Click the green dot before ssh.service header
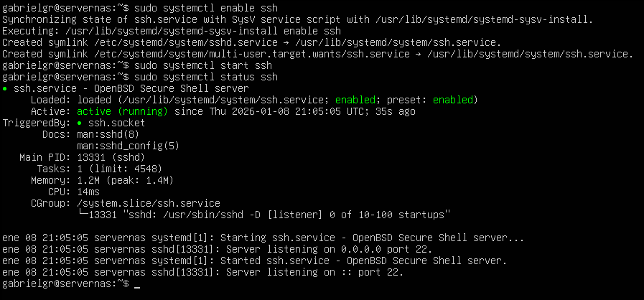Viewport: 644px width, 300px height. pyautogui.click(x=6, y=89)
